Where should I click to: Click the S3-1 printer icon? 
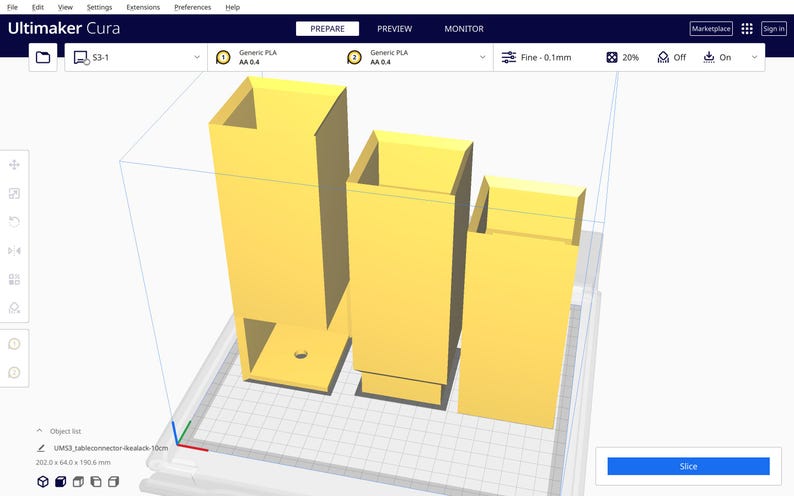pyautogui.click(x=82, y=58)
